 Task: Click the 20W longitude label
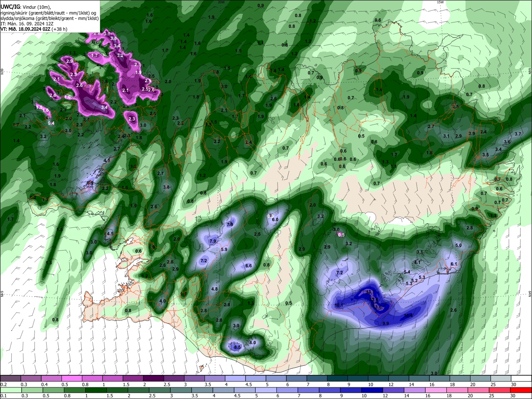pyautogui.click(x=221, y=2)
